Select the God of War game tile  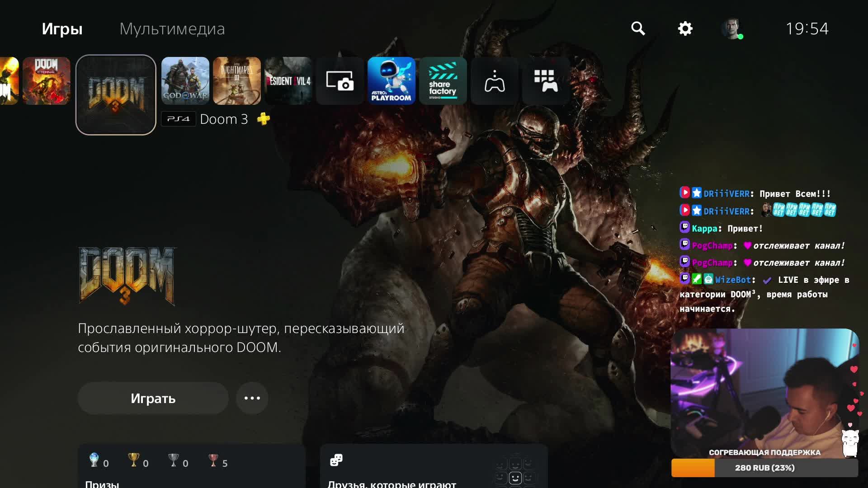click(185, 81)
